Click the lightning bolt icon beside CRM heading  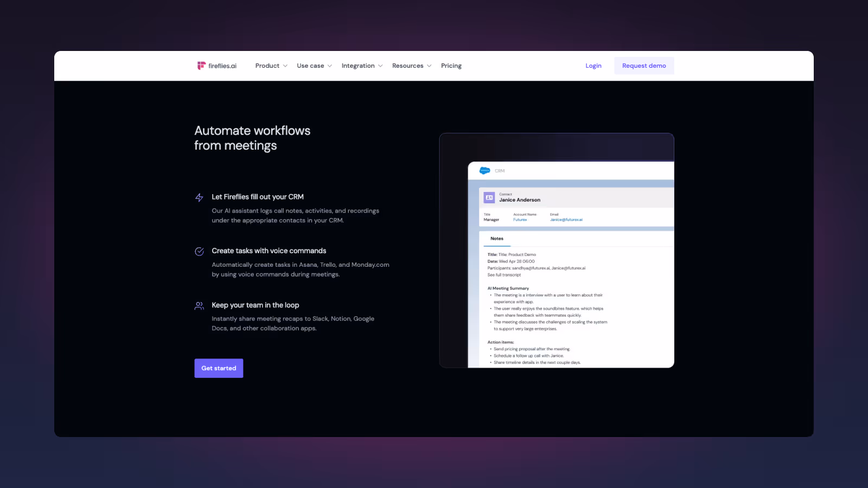199,197
